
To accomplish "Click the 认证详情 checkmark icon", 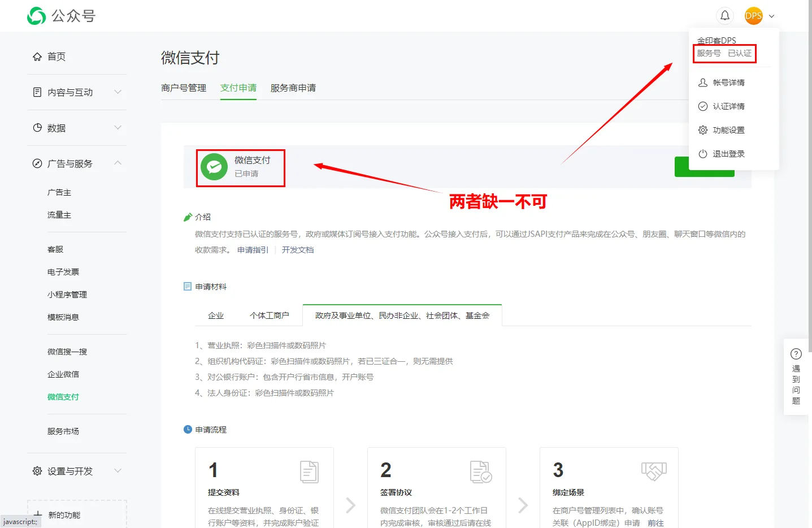I will tap(703, 106).
